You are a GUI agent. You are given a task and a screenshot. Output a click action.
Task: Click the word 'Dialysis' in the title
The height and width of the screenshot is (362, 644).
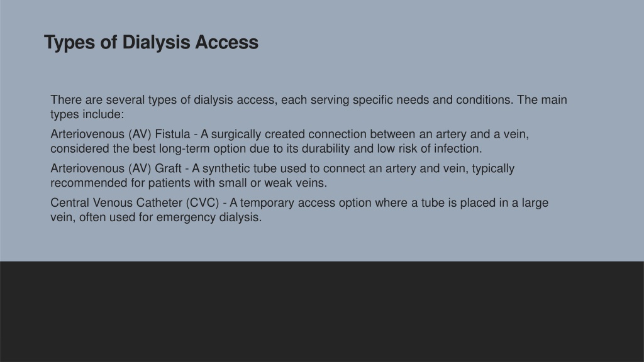(x=156, y=43)
